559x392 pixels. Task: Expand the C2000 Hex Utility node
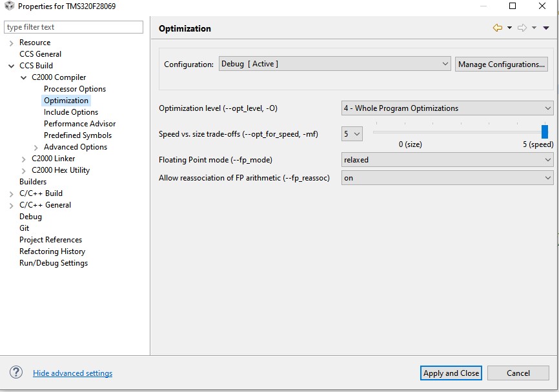tap(23, 171)
